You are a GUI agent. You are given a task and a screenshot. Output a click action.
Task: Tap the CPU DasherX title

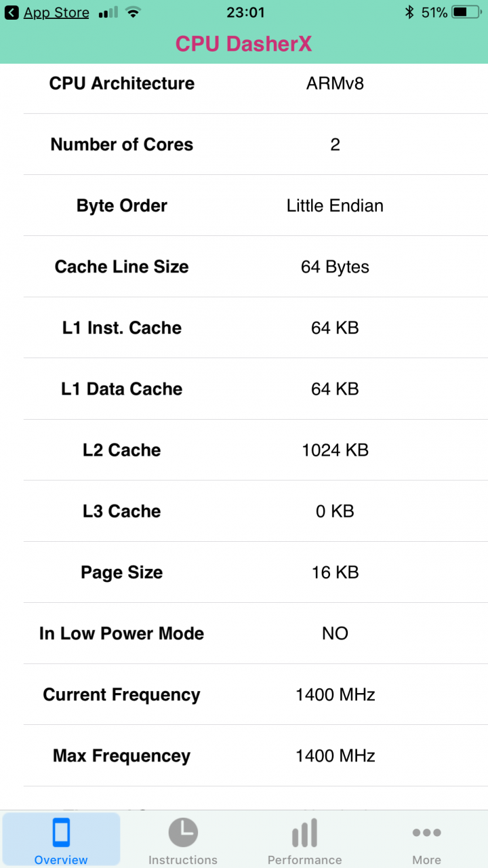[244, 43]
